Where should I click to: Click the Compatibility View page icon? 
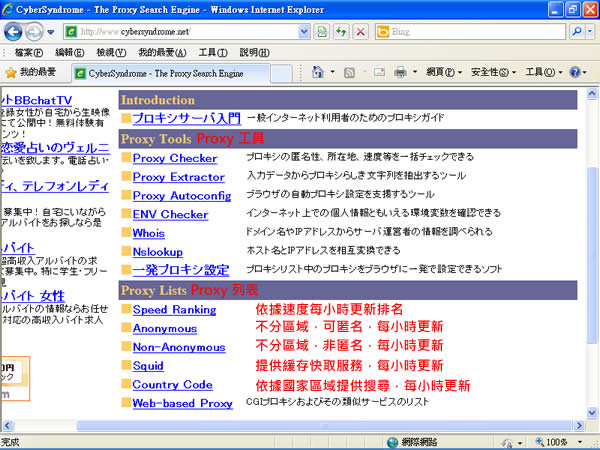coord(322,32)
